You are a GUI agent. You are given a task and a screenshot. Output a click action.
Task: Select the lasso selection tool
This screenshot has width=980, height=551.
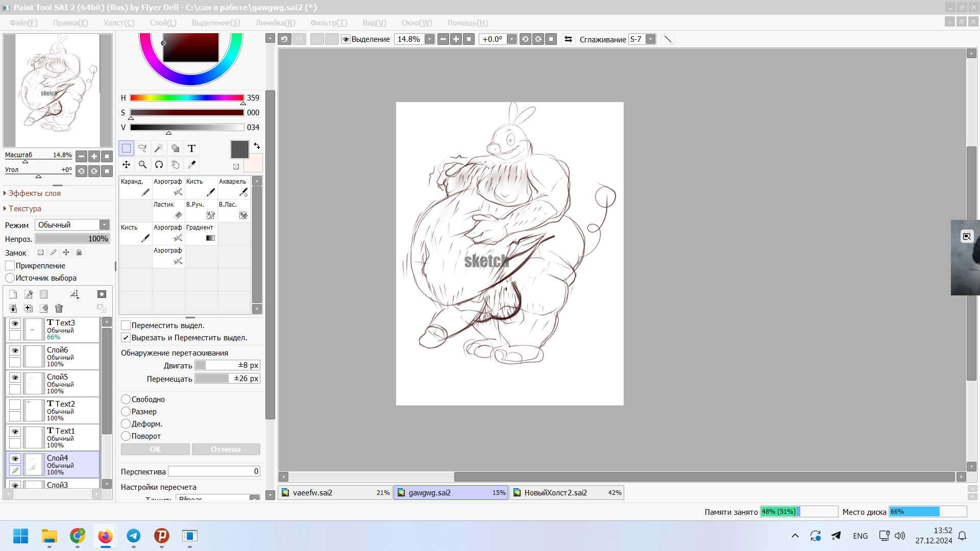(x=142, y=148)
